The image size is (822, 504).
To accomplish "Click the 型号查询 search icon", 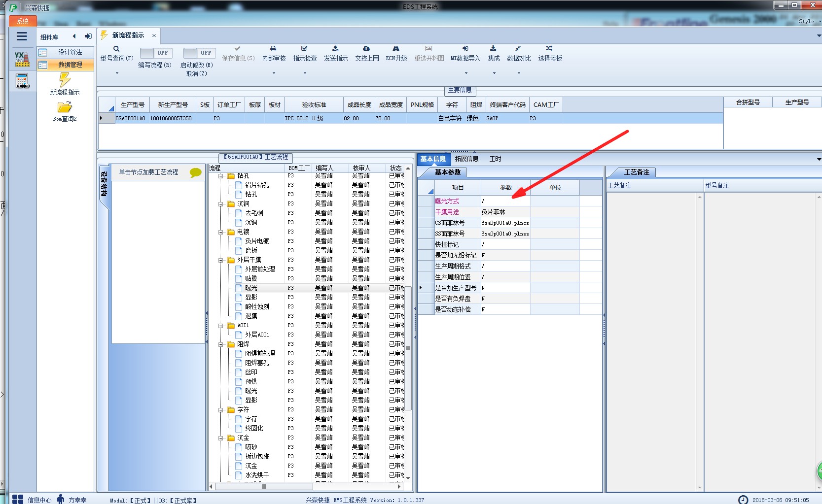I will 117,49.
